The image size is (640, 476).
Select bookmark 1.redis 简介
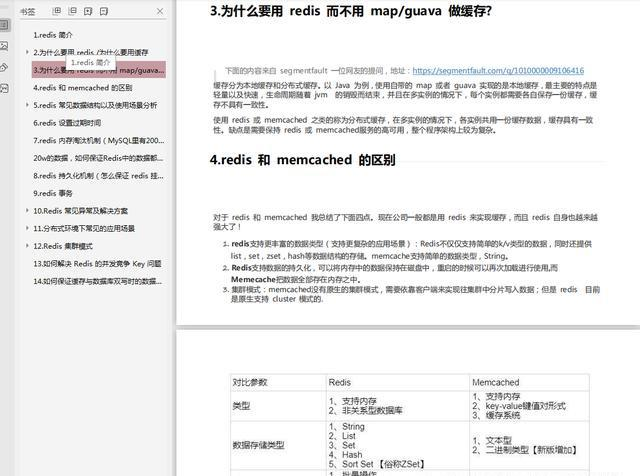click(x=53, y=35)
